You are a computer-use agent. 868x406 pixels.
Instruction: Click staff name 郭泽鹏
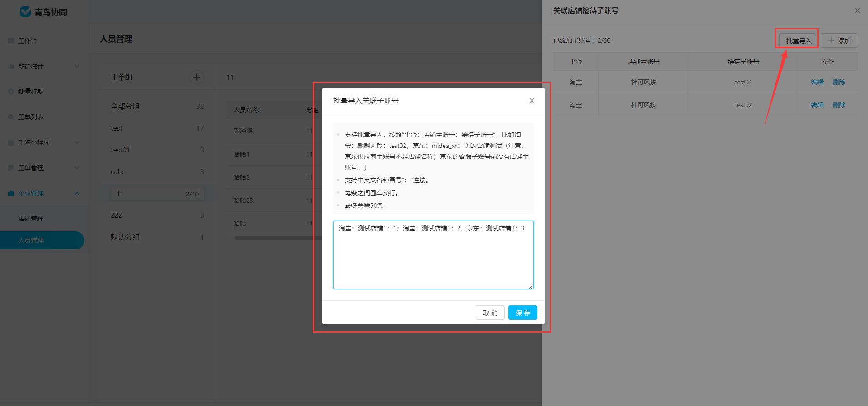point(243,131)
